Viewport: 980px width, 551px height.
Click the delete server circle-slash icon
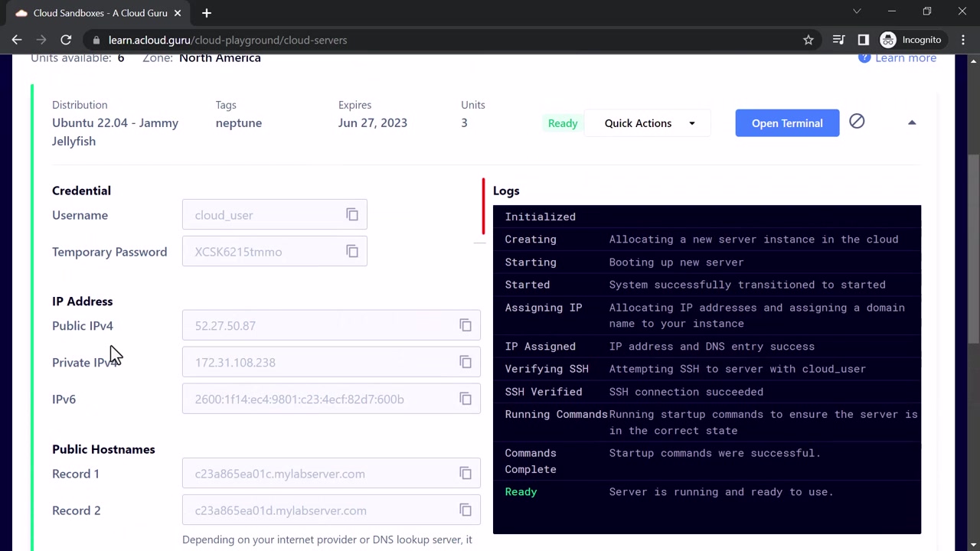[x=857, y=122]
